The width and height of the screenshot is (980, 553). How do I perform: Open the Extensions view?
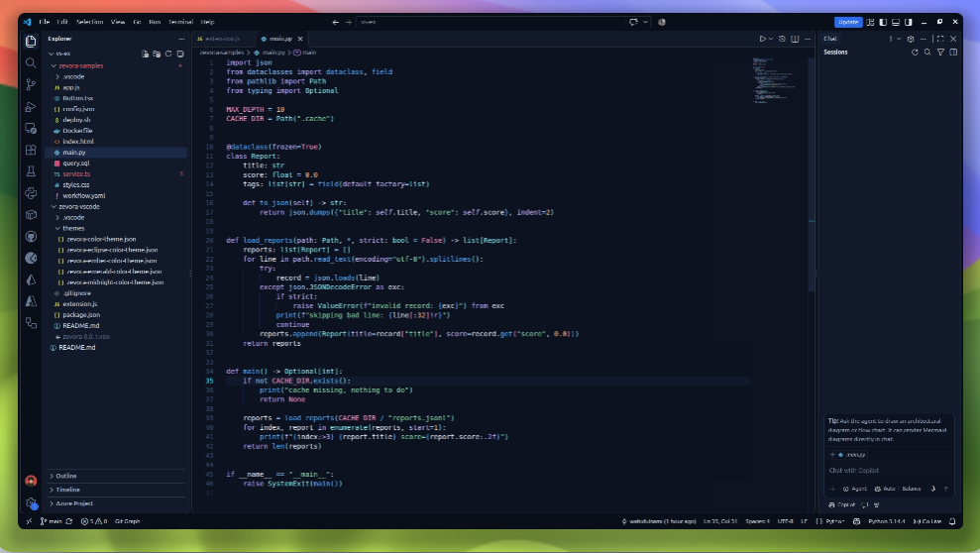31,150
